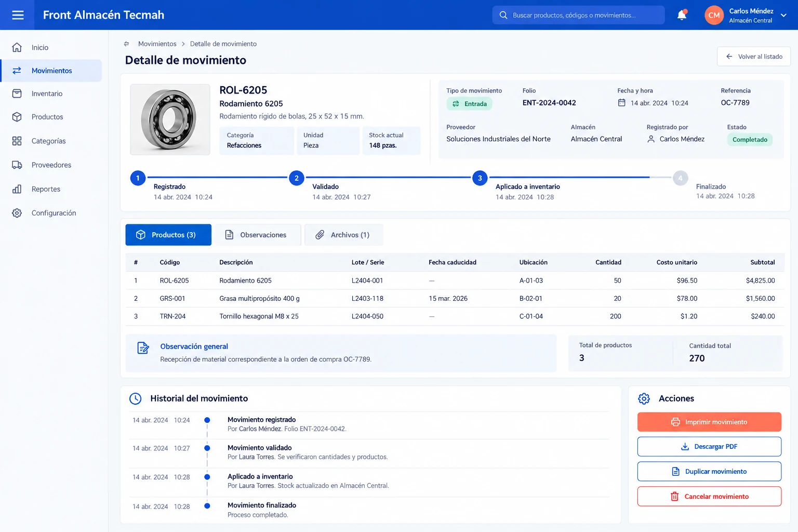Viewport: 798px width, 532px height.
Task: Click the Subtotal column header
Action: point(762,262)
